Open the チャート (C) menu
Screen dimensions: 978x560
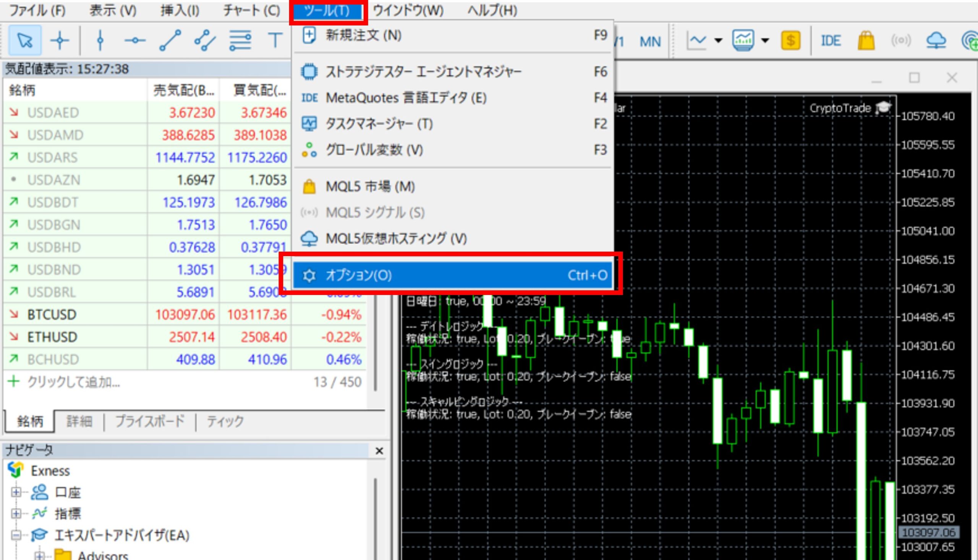(252, 11)
